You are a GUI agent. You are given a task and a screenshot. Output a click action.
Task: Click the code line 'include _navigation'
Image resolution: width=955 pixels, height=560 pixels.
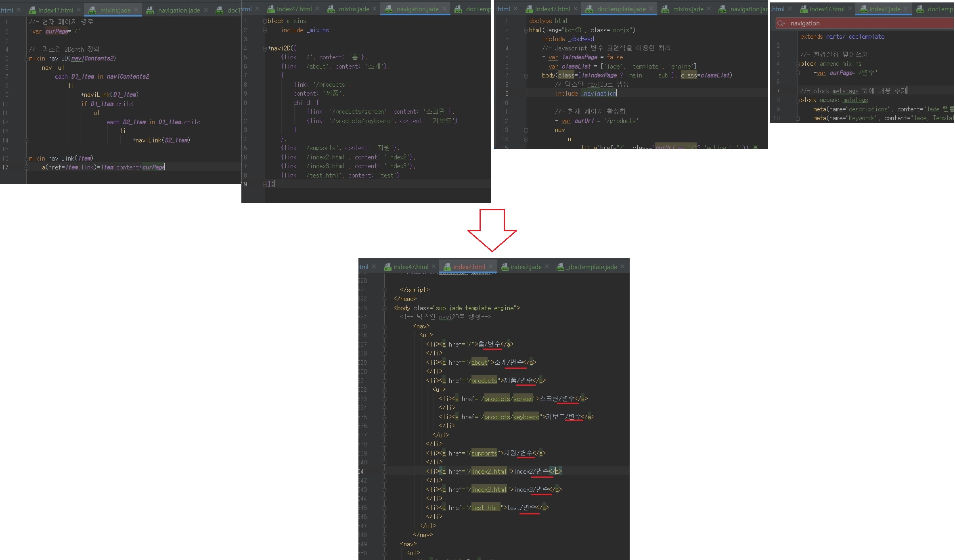[586, 94]
